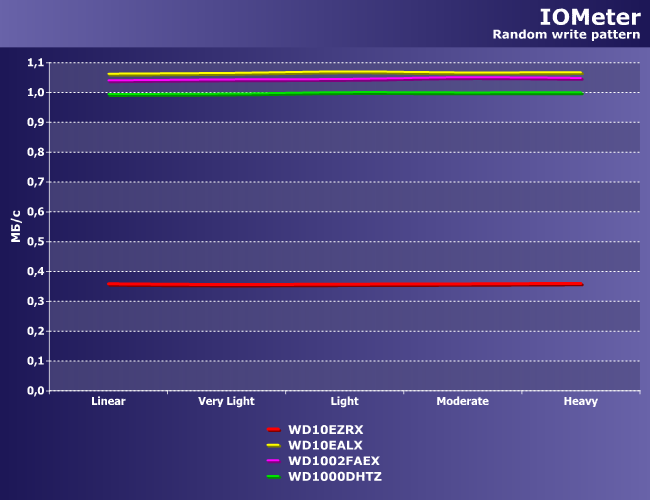Click the 'Heavy' x-axis label
Viewport: 650px width, 500px height.
coord(581,402)
